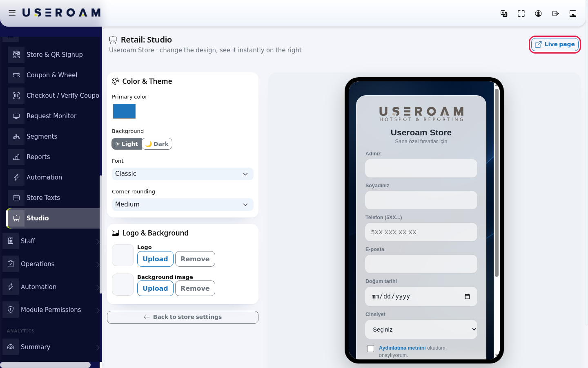This screenshot has width=588, height=368.
Task: Click the Summary gauge icon
Action: tap(11, 347)
